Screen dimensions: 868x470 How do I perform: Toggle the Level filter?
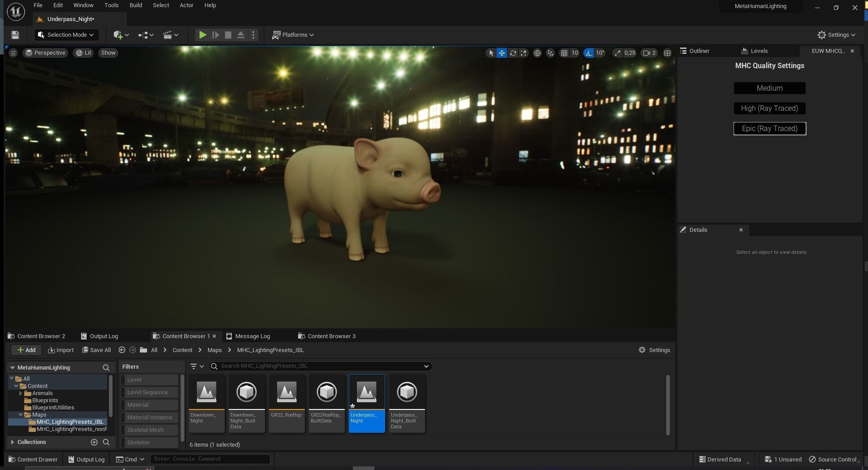[149, 380]
